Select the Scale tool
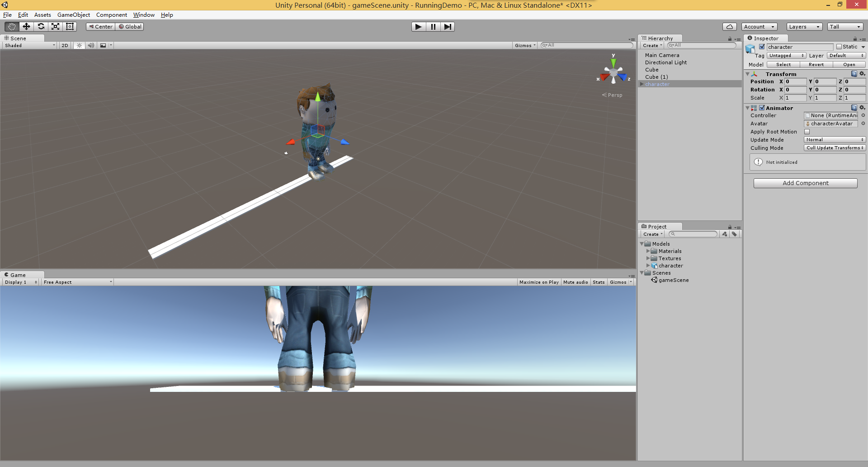This screenshot has width=868, height=467. (55, 27)
